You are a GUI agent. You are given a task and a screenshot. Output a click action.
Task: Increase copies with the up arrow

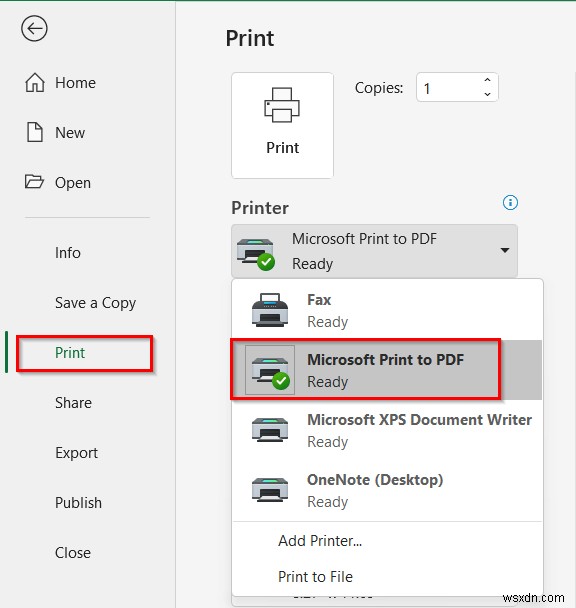point(488,80)
